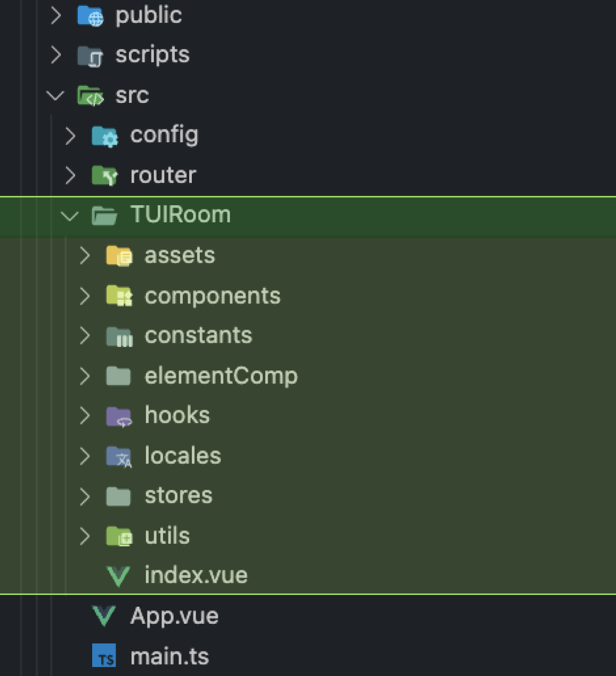Expand the constants folder chevron
This screenshot has width=616, height=676.
click(85, 336)
